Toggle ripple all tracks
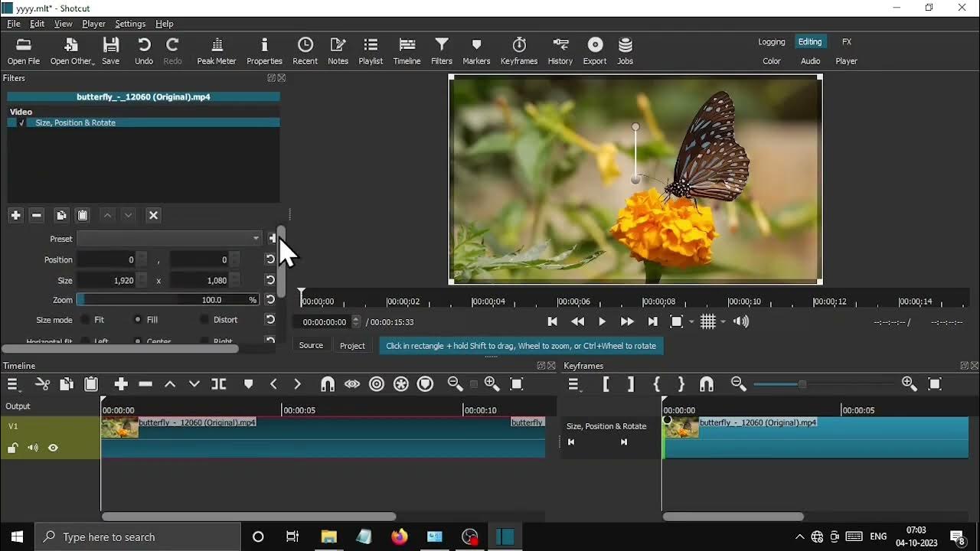 pos(401,384)
